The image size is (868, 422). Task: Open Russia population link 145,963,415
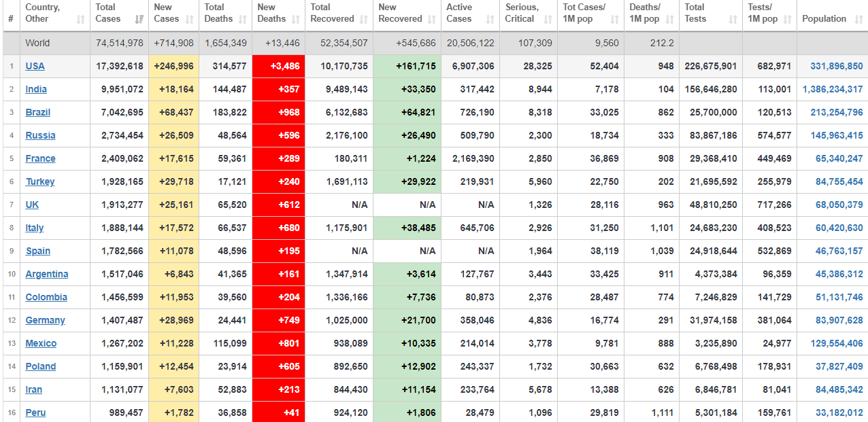(x=837, y=135)
